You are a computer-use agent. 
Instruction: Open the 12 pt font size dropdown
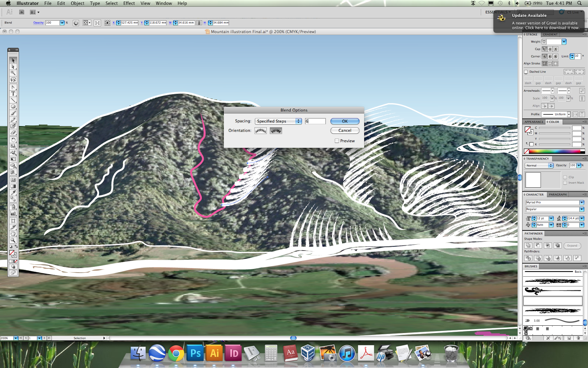click(x=551, y=219)
